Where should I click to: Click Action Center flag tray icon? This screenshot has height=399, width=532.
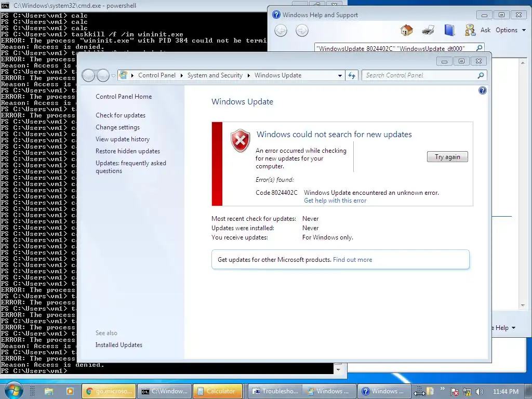pos(454,392)
